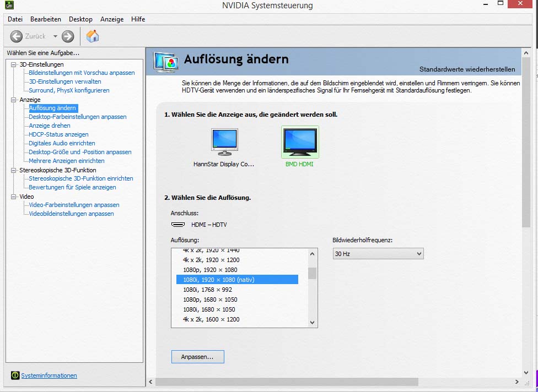The image size is (538, 392).
Task: Open the Bearbeiten menu
Action: coord(46,19)
